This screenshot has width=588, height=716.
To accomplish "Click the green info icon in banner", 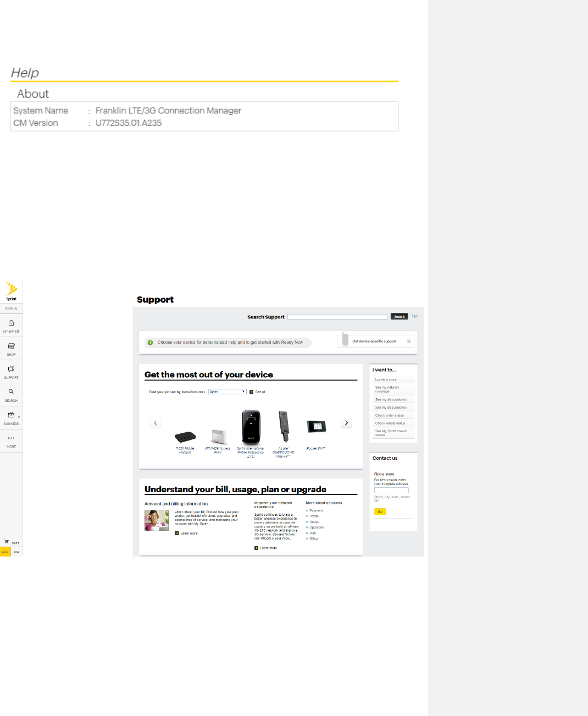I will [x=150, y=342].
